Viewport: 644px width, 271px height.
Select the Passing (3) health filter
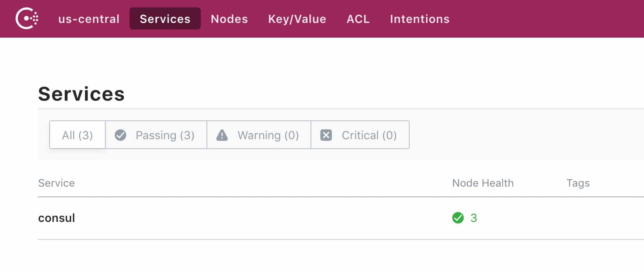pos(156,135)
